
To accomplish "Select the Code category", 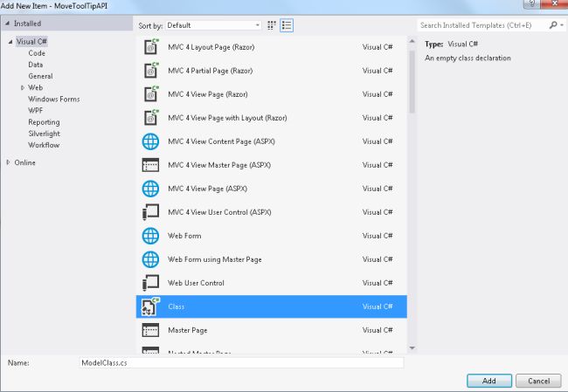I will click(37, 53).
